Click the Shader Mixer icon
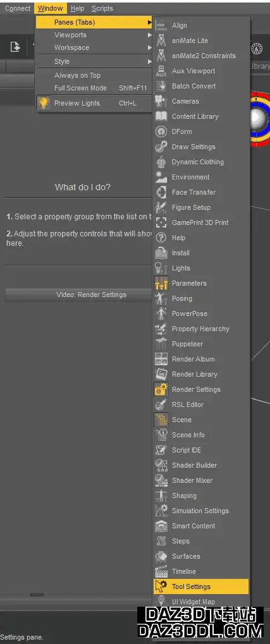The image size is (270, 644). (161, 480)
